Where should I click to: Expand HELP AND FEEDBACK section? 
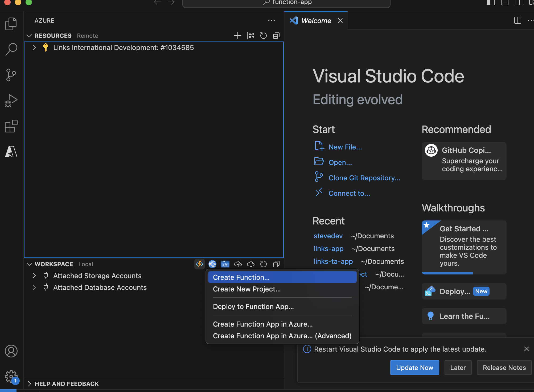pyautogui.click(x=29, y=384)
